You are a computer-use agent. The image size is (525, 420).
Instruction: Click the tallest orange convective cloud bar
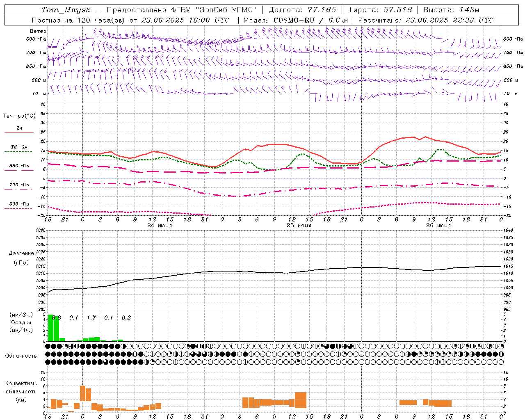(82, 393)
